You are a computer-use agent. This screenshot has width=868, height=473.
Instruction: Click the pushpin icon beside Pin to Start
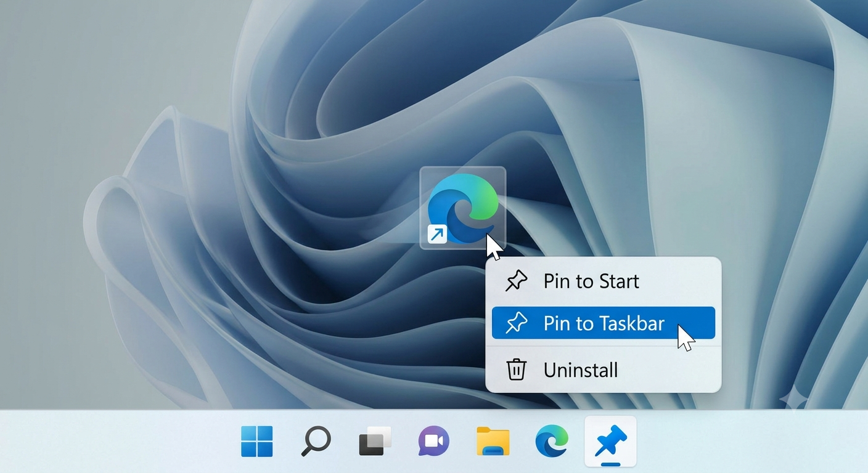516,281
